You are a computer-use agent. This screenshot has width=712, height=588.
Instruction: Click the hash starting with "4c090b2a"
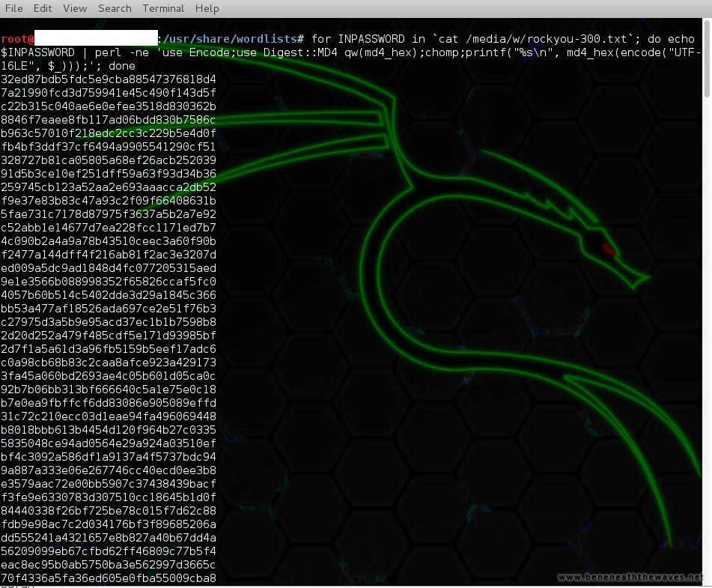[x=109, y=241]
